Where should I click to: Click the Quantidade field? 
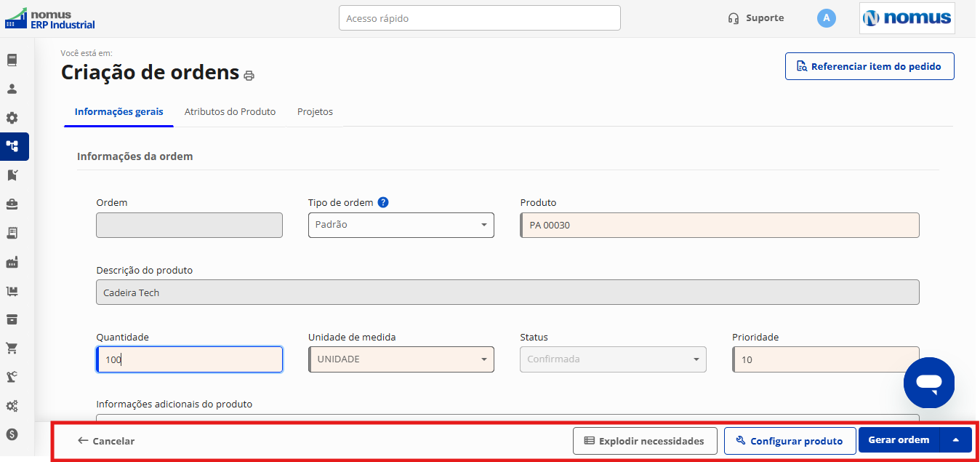pyautogui.click(x=189, y=359)
